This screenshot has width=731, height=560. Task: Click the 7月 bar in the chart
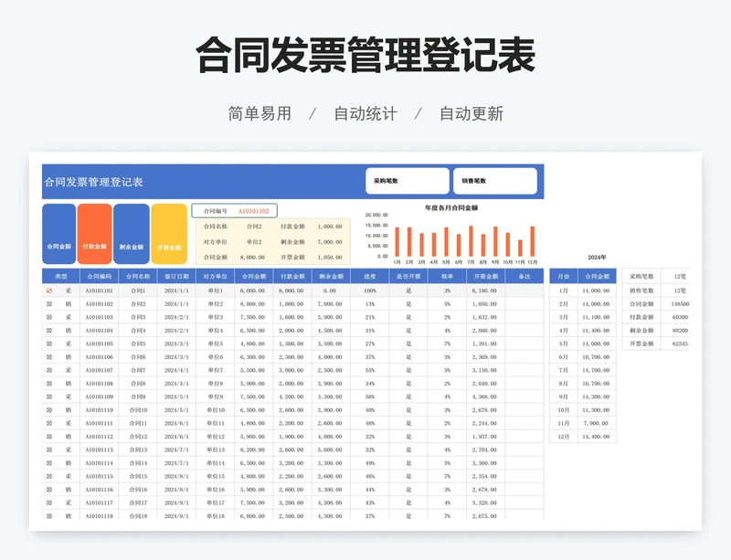point(471,241)
